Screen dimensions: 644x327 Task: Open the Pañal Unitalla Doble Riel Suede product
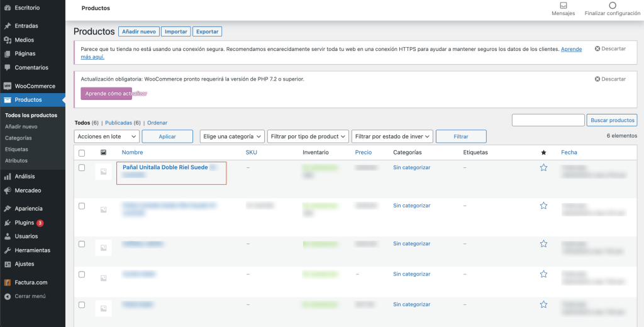165,168
